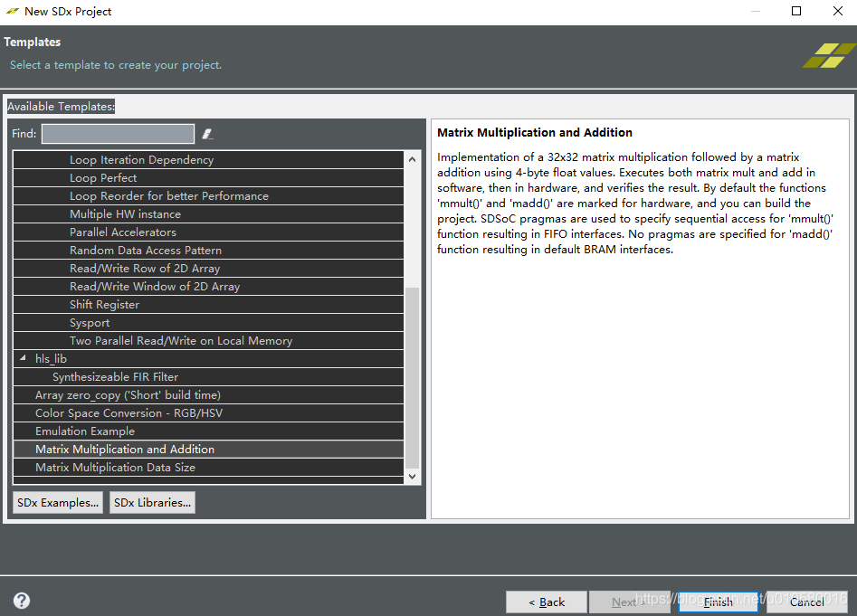Click template list scrollbar down arrow
The width and height of the screenshot is (857, 616).
point(412,476)
